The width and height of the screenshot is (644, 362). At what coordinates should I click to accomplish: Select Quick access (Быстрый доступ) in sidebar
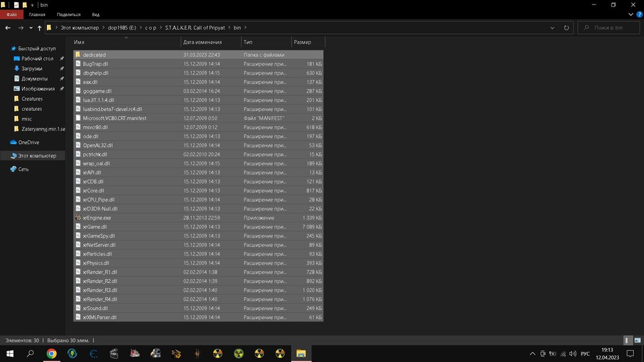[37, 48]
